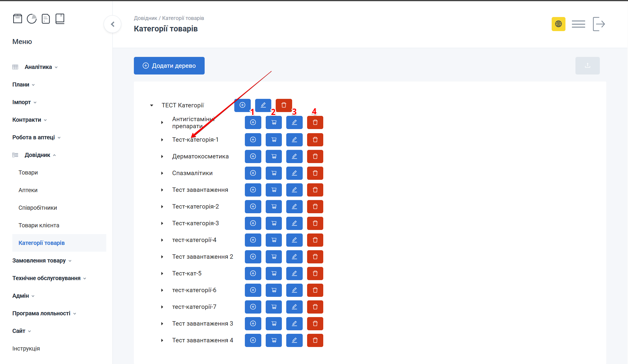628x364 pixels.
Task: Click the pie chart icon in sidebar header
Action: coord(32,19)
